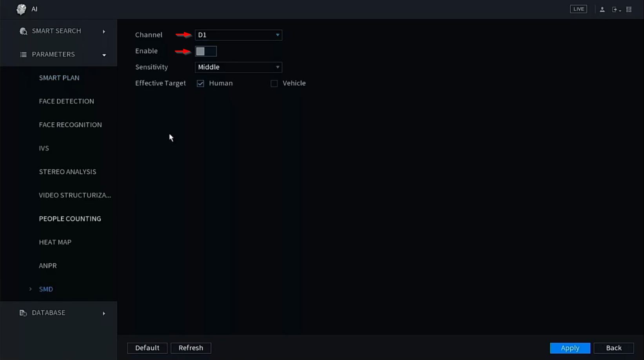Image resolution: width=644 pixels, height=360 pixels.
Task: Toggle the Enable switch
Action: point(206,51)
